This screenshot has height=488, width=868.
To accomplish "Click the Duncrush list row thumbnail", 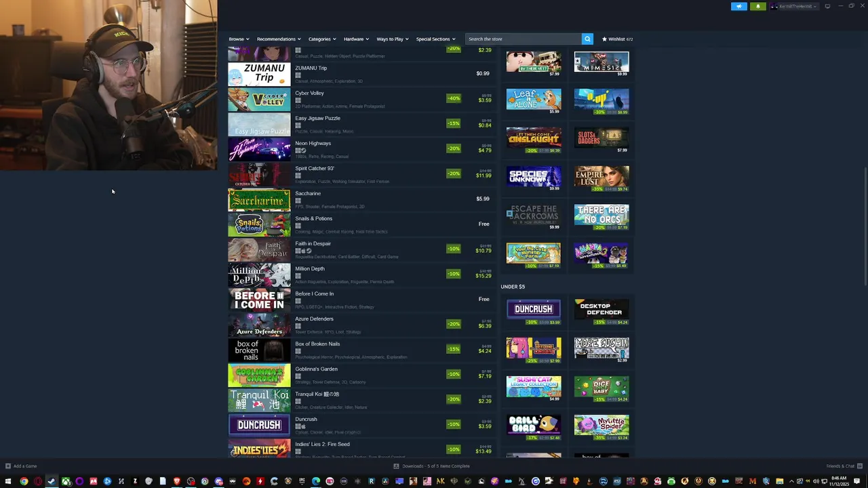I will [259, 426].
